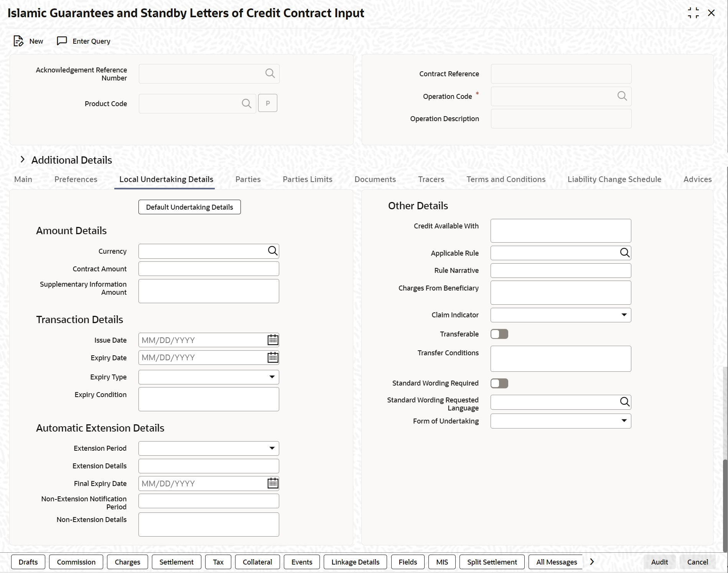This screenshot has height=573, width=728.
Task: Click the Operation Description field
Action: pos(561,119)
